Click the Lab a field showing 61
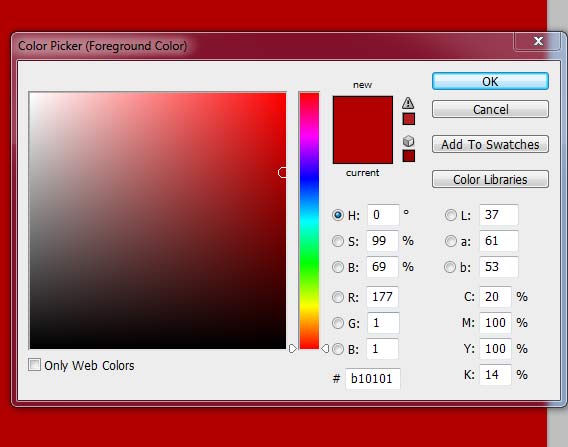568x447 pixels. (499, 241)
